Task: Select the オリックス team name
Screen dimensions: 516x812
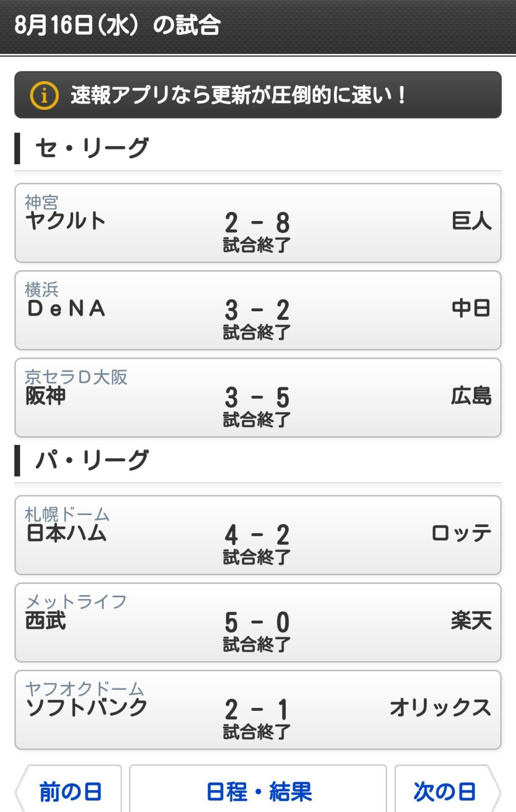Action: (440, 708)
